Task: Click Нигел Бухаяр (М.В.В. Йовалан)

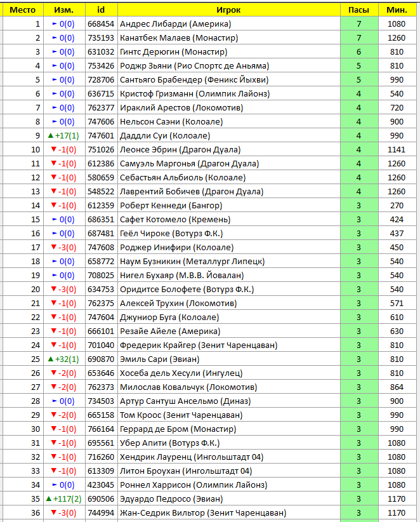Action: tap(229, 276)
